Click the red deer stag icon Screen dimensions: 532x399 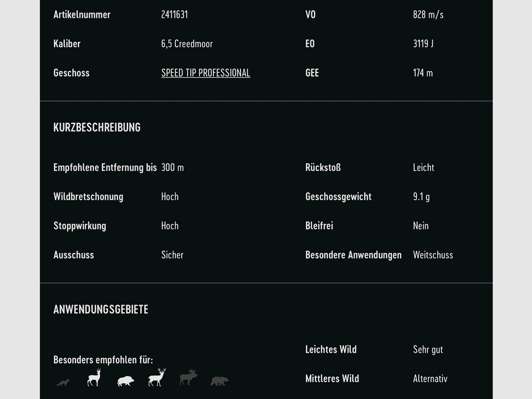(x=157, y=377)
